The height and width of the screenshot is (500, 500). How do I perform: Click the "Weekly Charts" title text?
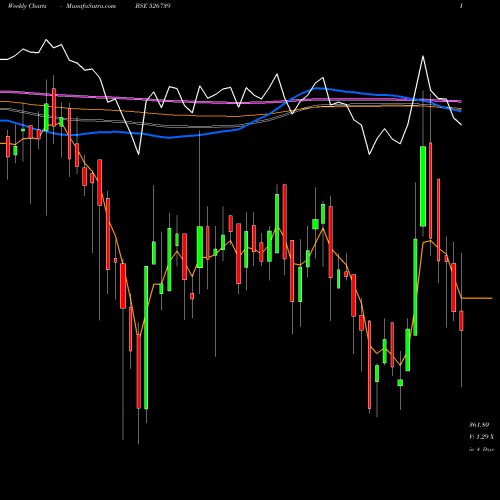pyautogui.click(x=27, y=6)
